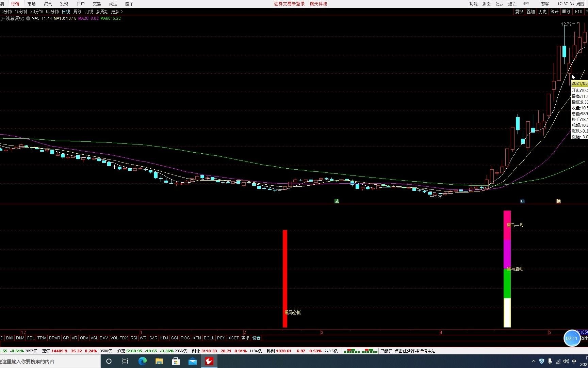Click the 减 marker below the chart

(x=337, y=201)
